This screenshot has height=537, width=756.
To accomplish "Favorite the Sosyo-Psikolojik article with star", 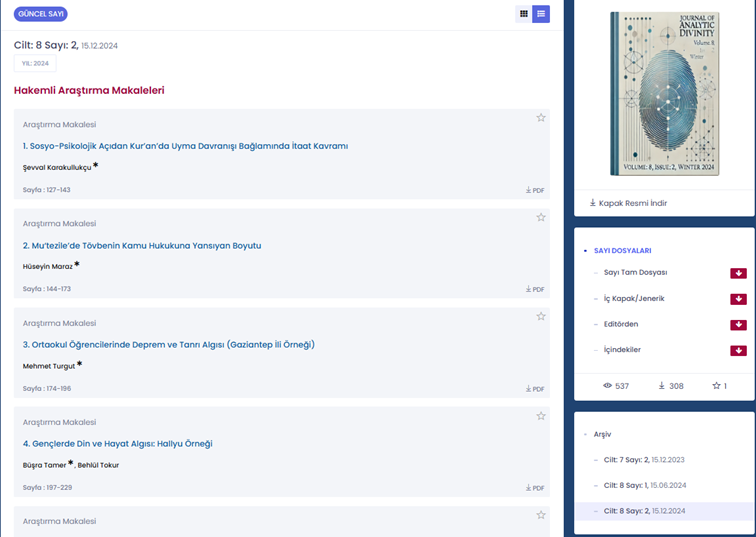I will point(541,118).
